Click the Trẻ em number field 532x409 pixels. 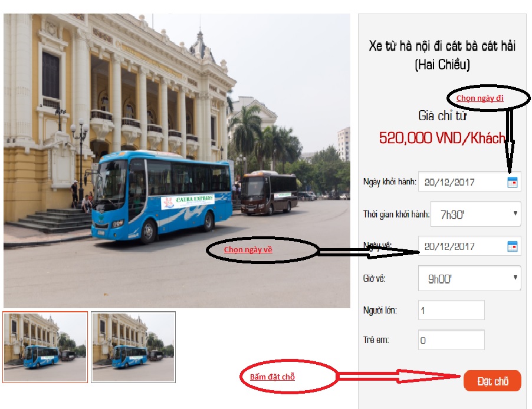click(451, 340)
